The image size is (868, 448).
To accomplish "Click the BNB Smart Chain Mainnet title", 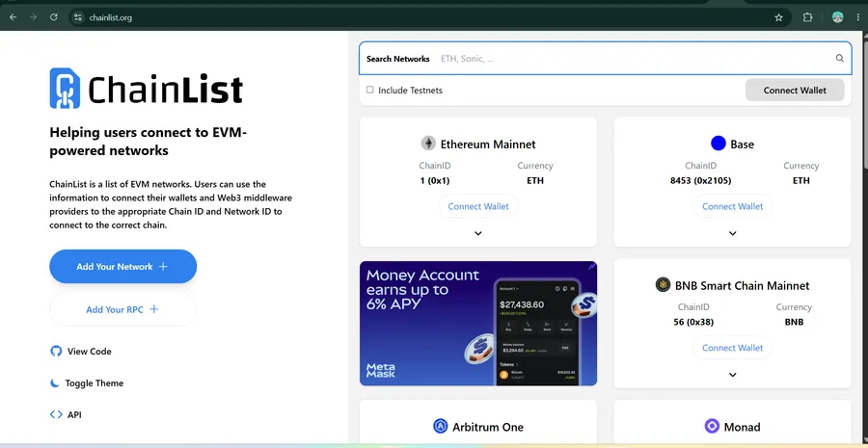I will [742, 286].
